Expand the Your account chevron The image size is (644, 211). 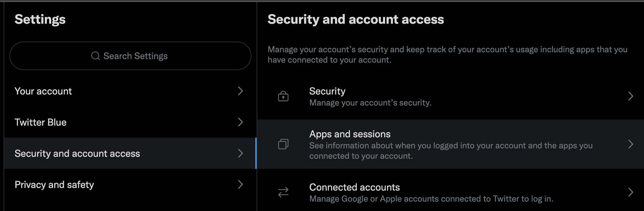(240, 91)
